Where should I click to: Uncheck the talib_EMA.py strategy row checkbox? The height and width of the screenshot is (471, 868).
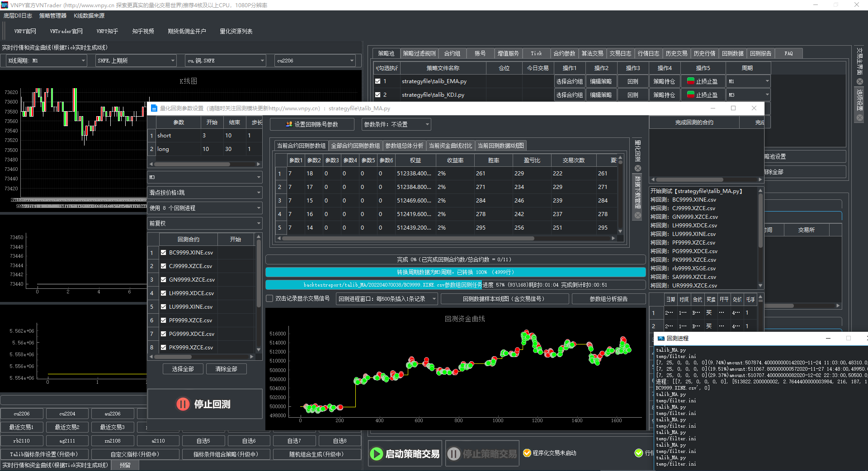[378, 81]
